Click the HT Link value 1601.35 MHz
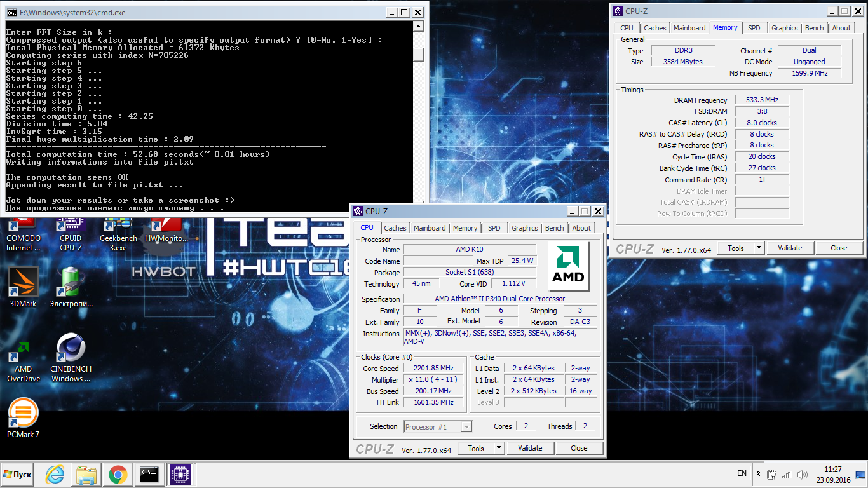This screenshot has height=488, width=868. pos(435,402)
